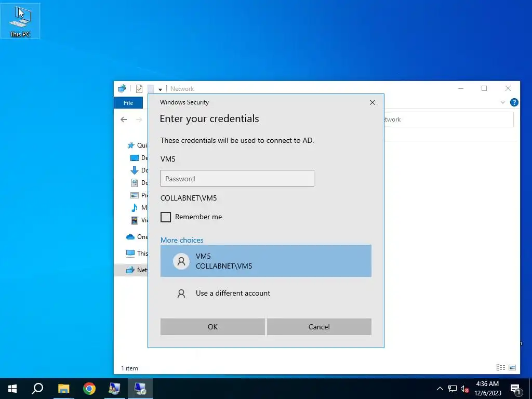Close the Windows Security dialog

[x=372, y=102]
